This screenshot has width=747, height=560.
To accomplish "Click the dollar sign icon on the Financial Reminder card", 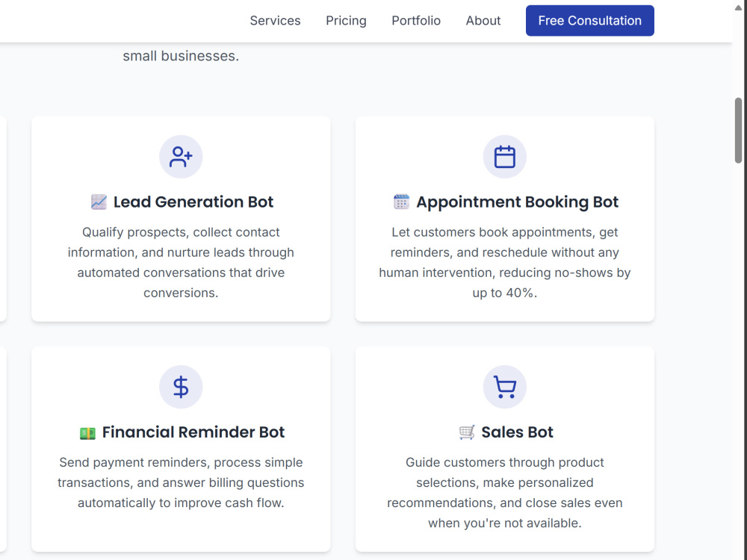I will pos(181,387).
